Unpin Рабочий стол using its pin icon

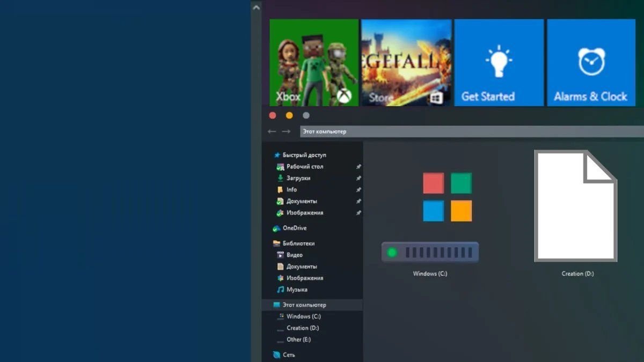pyautogui.click(x=358, y=167)
